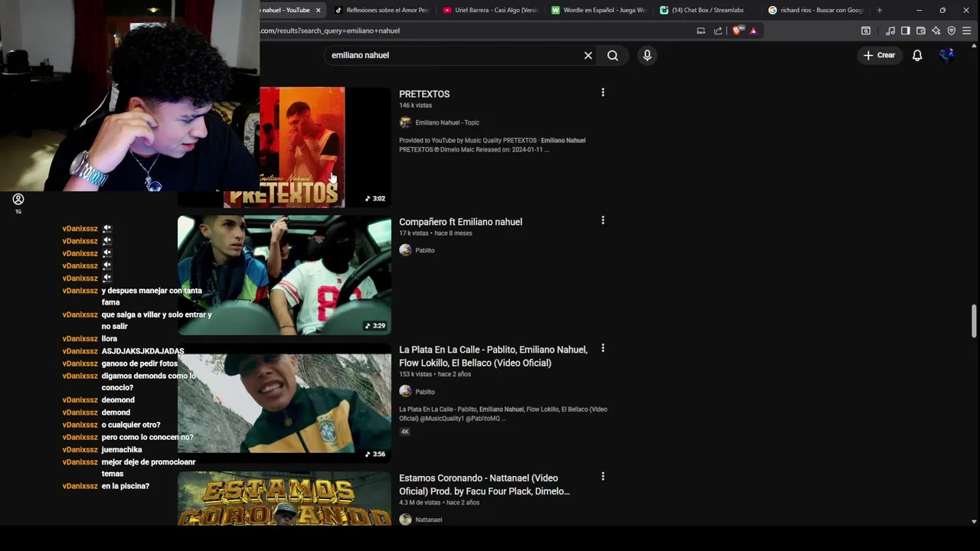This screenshot has height=551, width=980.
Task: Click the '146 k vistas' text under PRETEXTOS
Action: click(416, 106)
